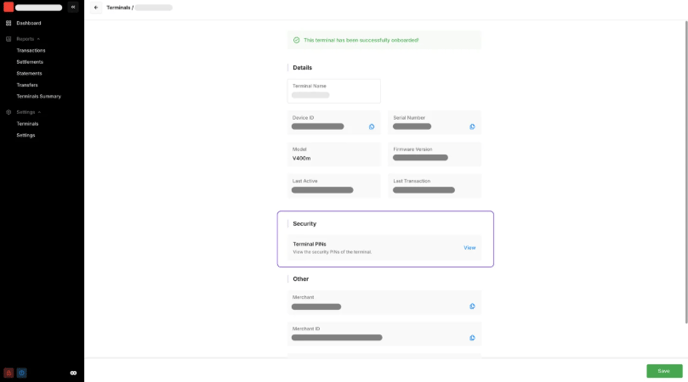Click the Last Transaction field
688x382 pixels.
pyautogui.click(x=434, y=186)
